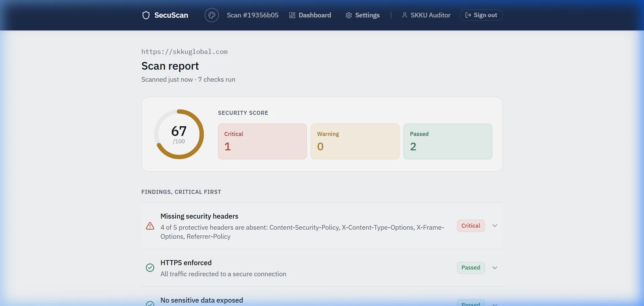Click the SecuScan shield logo icon

[x=146, y=15]
